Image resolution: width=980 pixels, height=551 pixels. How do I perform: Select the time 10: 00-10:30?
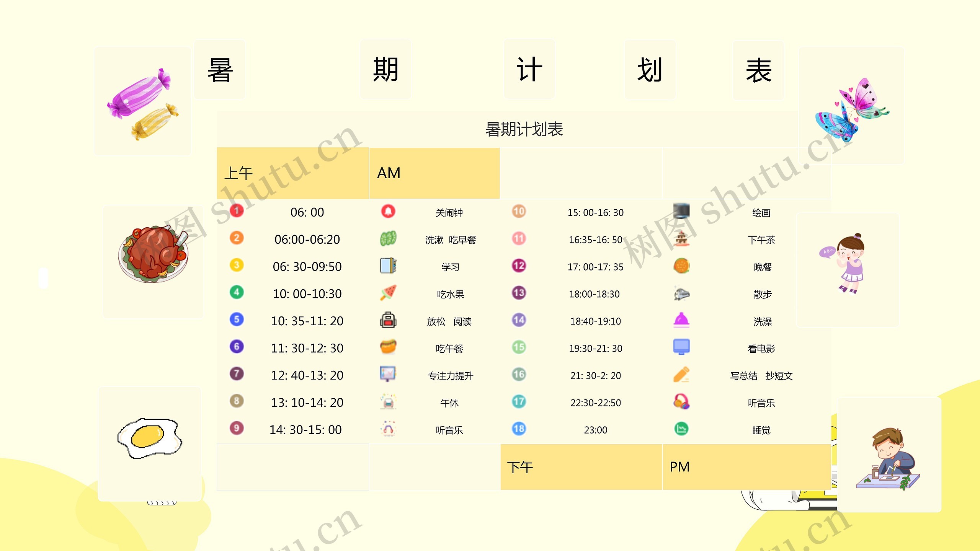point(307,294)
